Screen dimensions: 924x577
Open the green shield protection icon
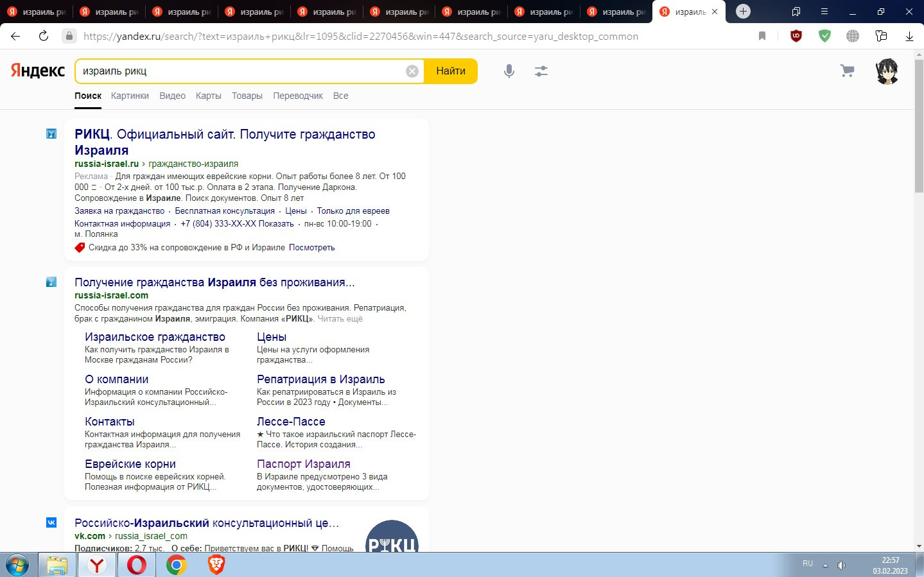pyautogui.click(x=824, y=36)
